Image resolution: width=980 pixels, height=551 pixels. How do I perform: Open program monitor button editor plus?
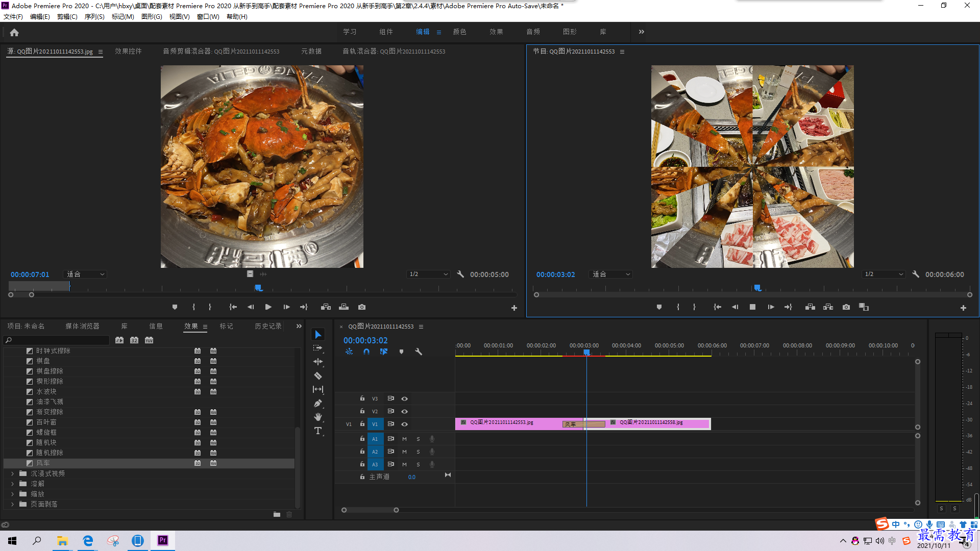pos(963,308)
